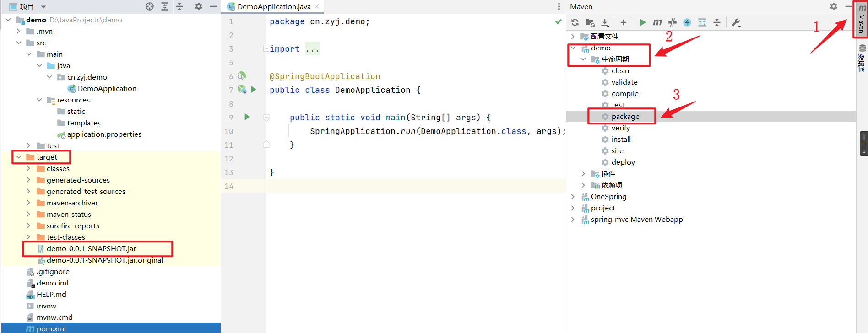Open Maven settings wrench icon

tap(736, 22)
